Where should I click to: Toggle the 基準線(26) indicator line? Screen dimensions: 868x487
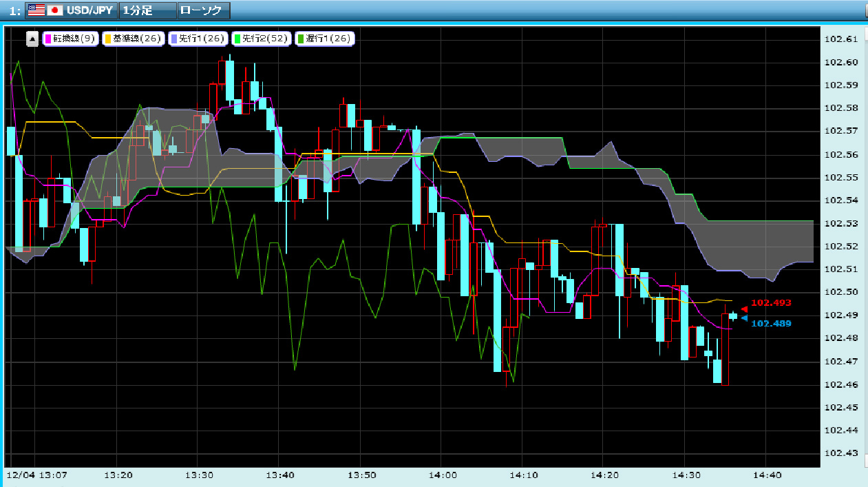[133, 39]
